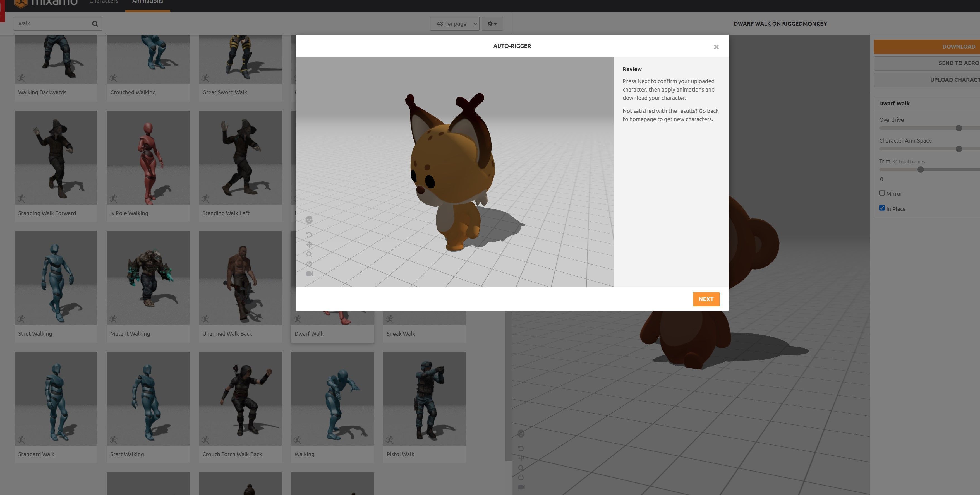Click rotate icon in main preview viewport
980x495 pixels.
tap(521, 449)
